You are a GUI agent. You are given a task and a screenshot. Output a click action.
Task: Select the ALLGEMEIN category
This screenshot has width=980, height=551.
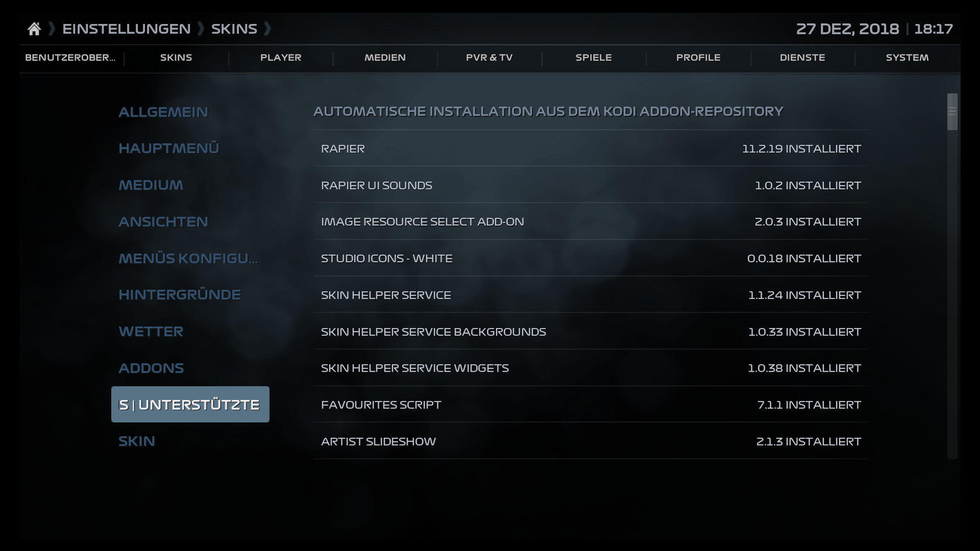pos(163,112)
